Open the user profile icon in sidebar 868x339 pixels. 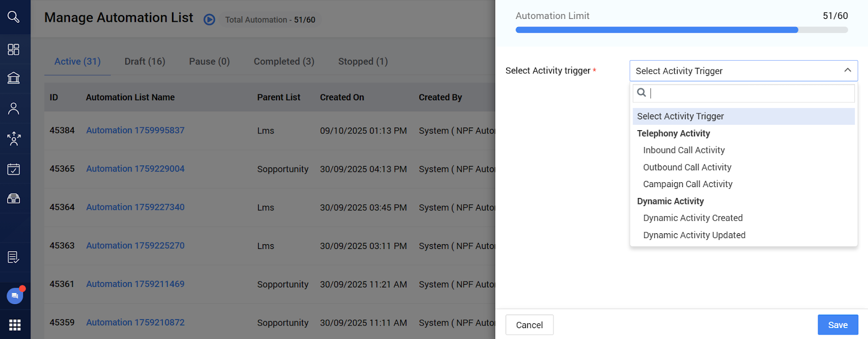[14, 109]
